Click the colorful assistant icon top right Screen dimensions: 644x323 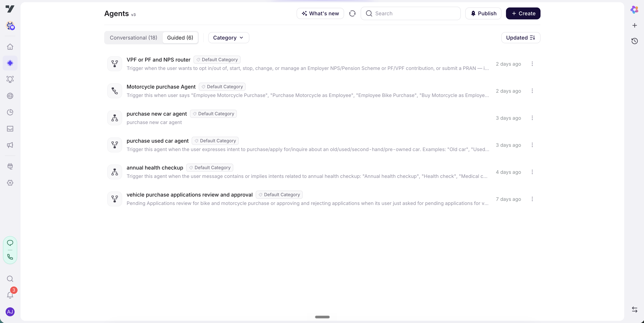tap(634, 10)
